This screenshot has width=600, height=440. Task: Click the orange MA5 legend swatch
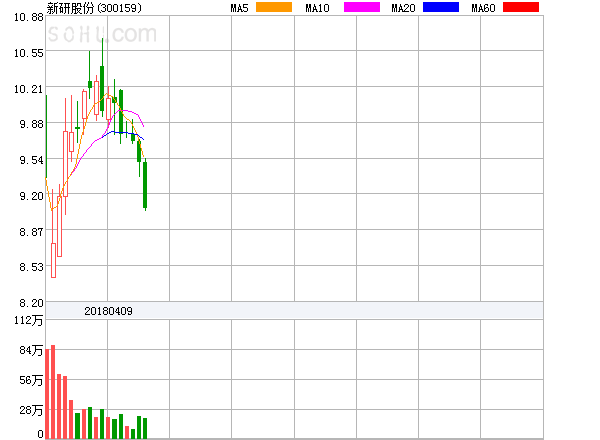point(274,7)
